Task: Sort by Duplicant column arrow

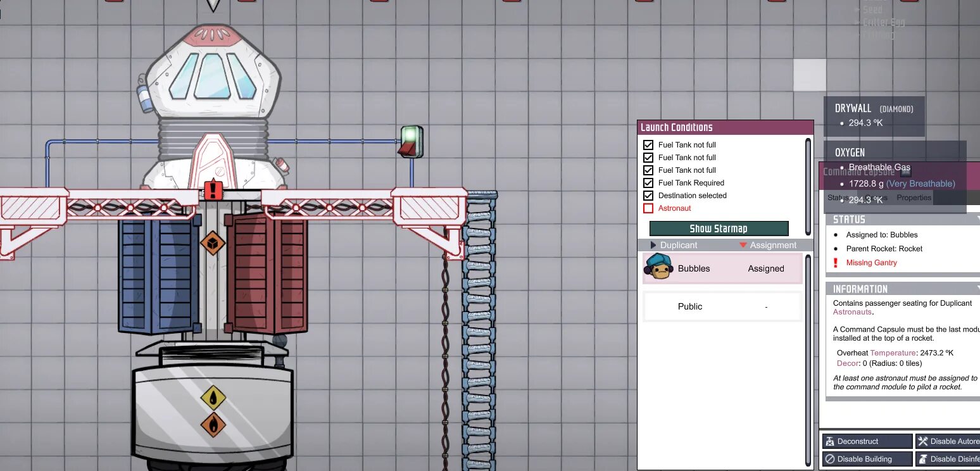Action: coord(654,245)
